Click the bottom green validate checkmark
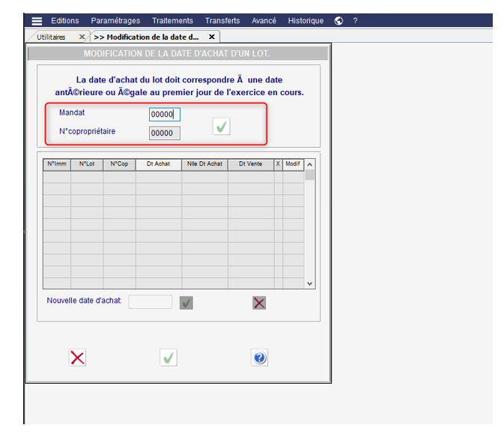The width and height of the screenshot is (504, 440). pyautogui.click(x=168, y=358)
